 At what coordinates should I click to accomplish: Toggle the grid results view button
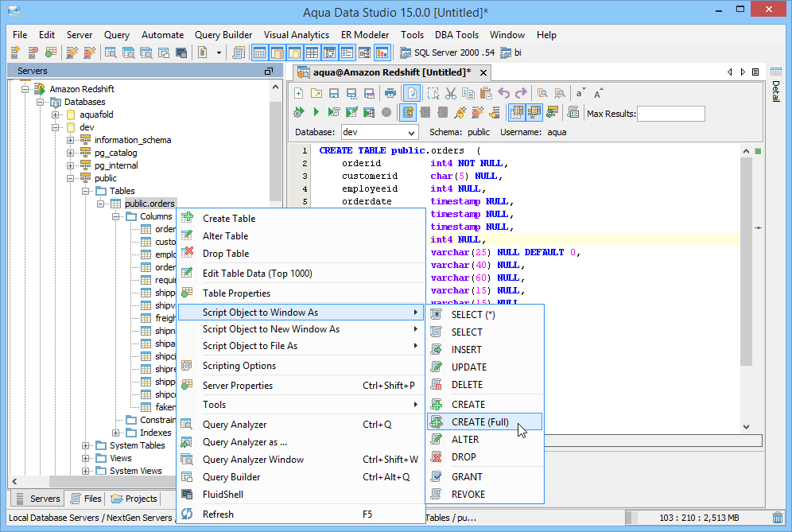pyautogui.click(x=516, y=112)
